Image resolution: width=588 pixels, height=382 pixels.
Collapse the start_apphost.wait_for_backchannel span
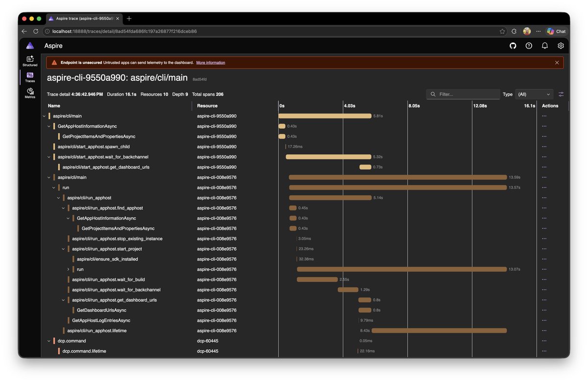pyautogui.click(x=49, y=157)
